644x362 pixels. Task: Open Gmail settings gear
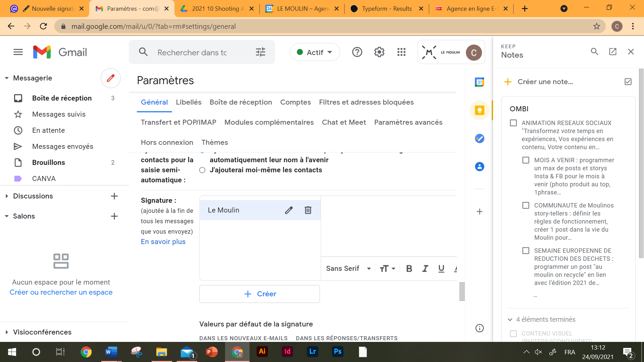point(379,52)
